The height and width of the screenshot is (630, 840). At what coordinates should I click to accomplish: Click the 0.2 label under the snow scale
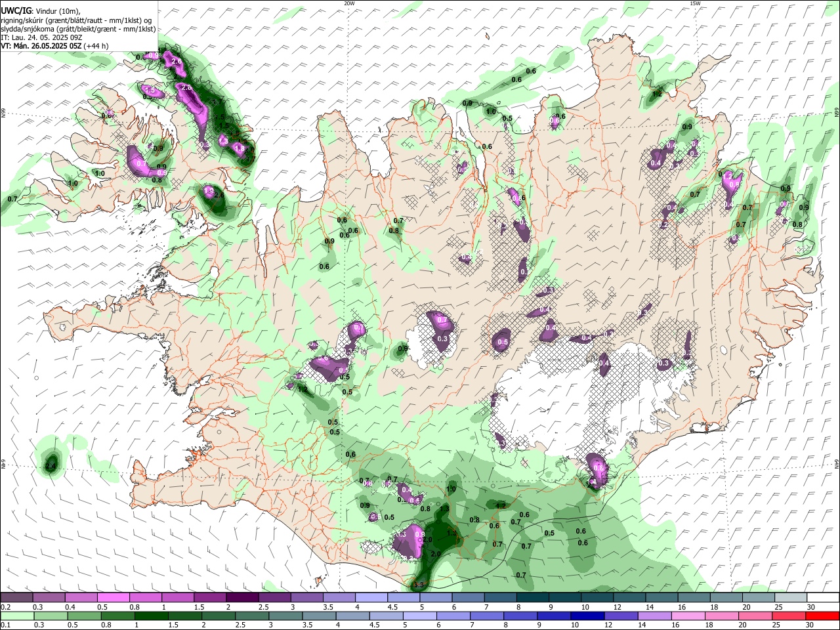point(6,607)
